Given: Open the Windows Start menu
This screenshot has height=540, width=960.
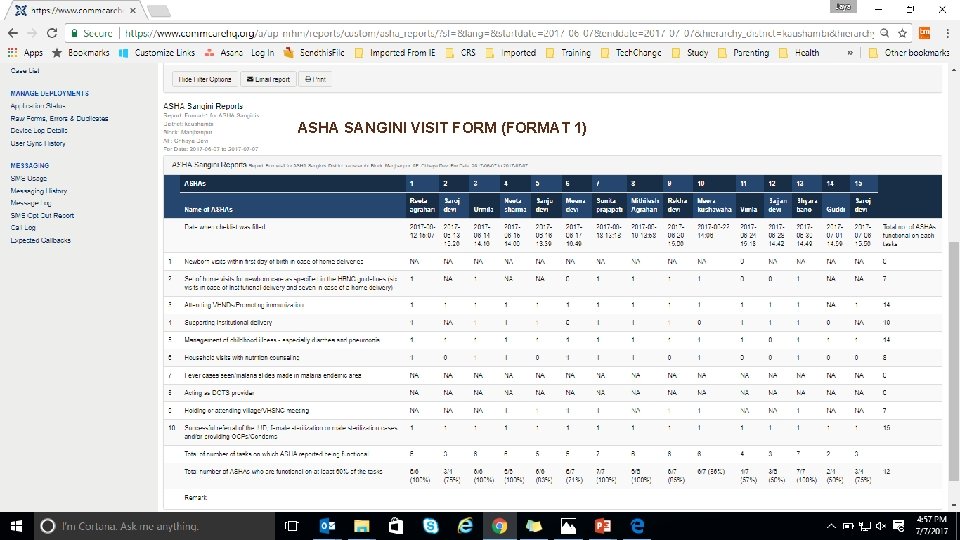Looking at the screenshot, I should pos(17,526).
